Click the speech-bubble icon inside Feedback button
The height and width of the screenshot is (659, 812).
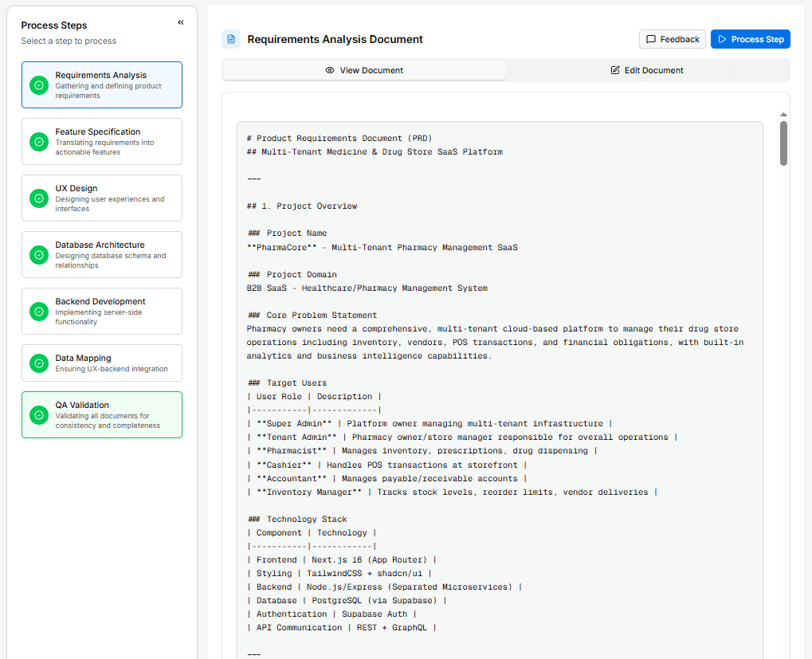[x=651, y=38]
